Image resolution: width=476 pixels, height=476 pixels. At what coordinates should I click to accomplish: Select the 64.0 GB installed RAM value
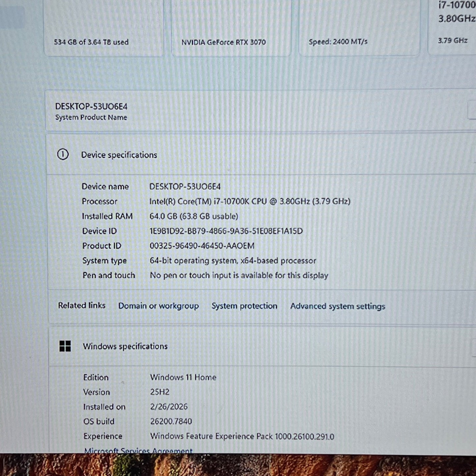[x=194, y=216]
